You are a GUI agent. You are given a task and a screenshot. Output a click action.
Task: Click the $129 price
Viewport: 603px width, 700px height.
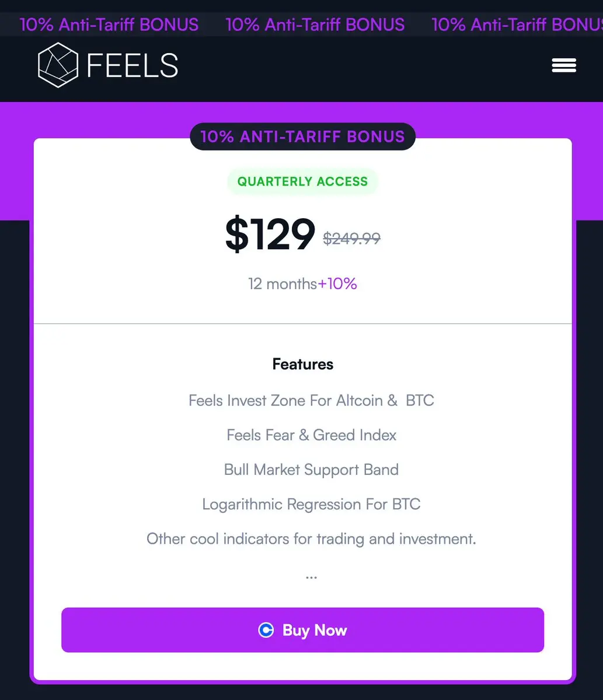point(270,235)
